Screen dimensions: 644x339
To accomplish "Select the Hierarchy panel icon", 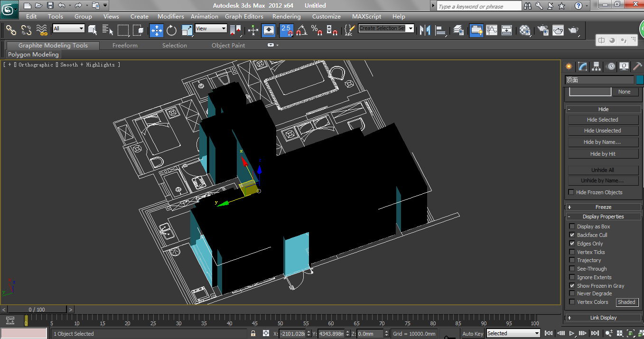I will pyautogui.click(x=596, y=66).
